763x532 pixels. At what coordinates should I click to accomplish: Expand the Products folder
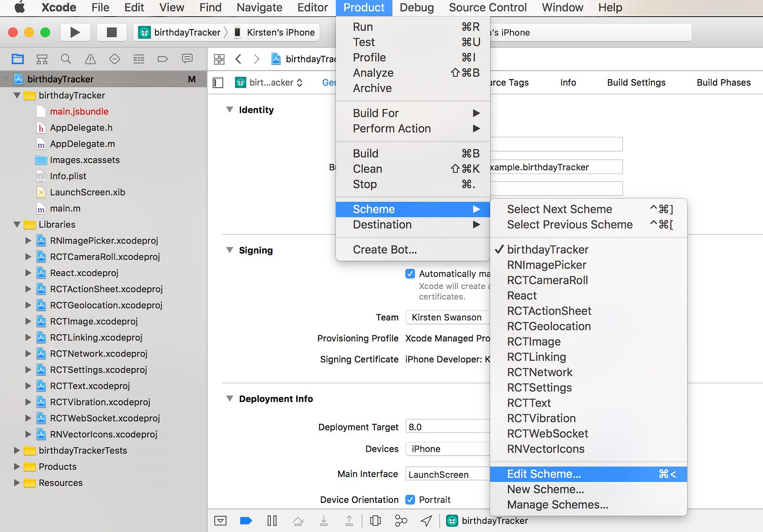pos(17,467)
